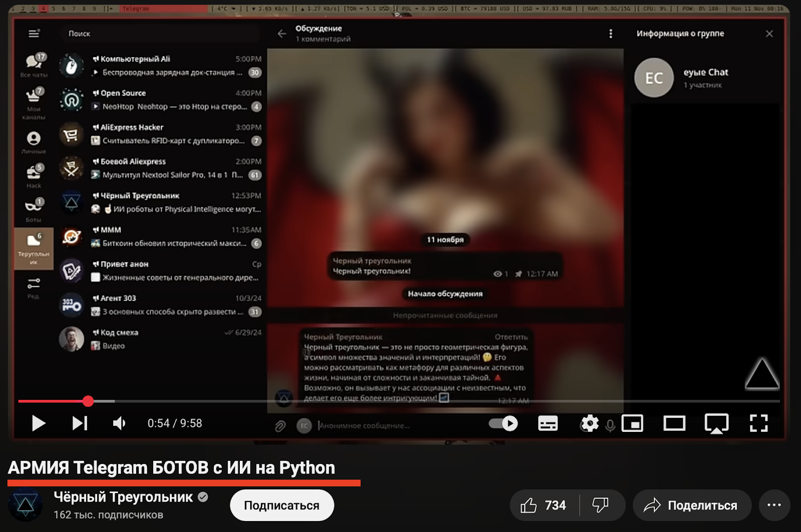Select the Все чаты folder
The height and width of the screenshot is (532, 801).
(x=34, y=65)
